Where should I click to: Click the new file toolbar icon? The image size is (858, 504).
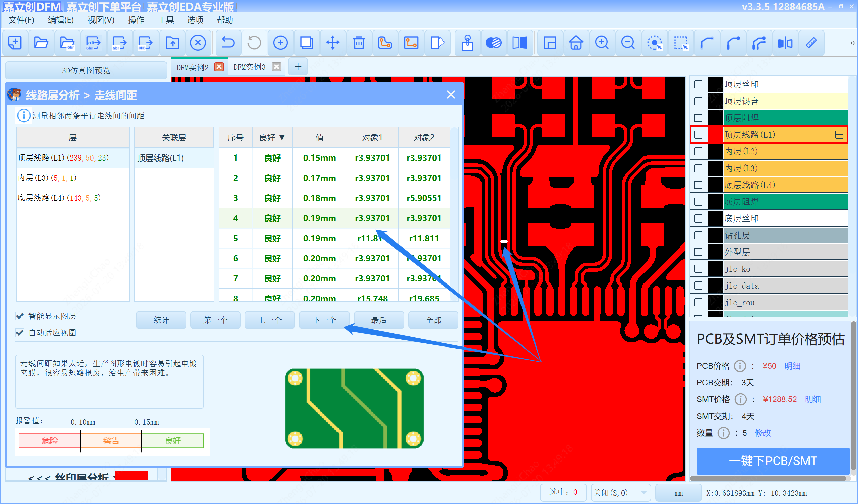[15, 43]
